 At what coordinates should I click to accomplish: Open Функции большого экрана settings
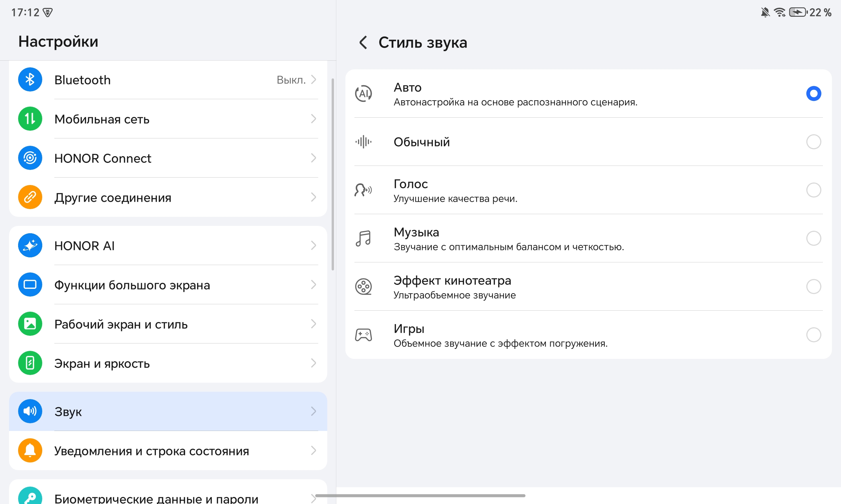[x=168, y=285]
